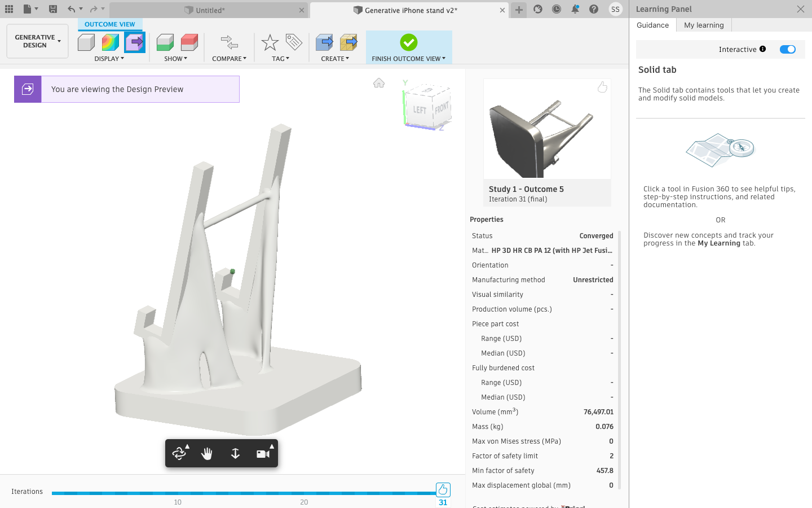Click the model view display icon

click(86, 42)
